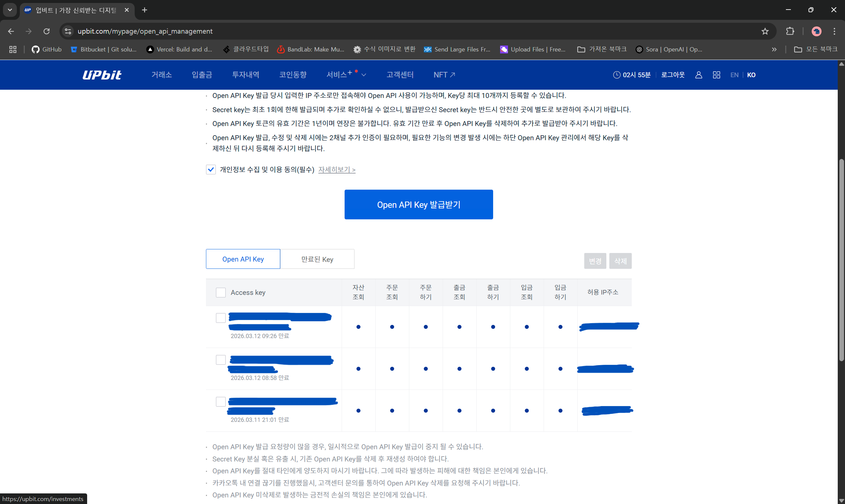The width and height of the screenshot is (845, 504).
Task: Open 가져온 북마크 folder
Action: click(x=602, y=49)
